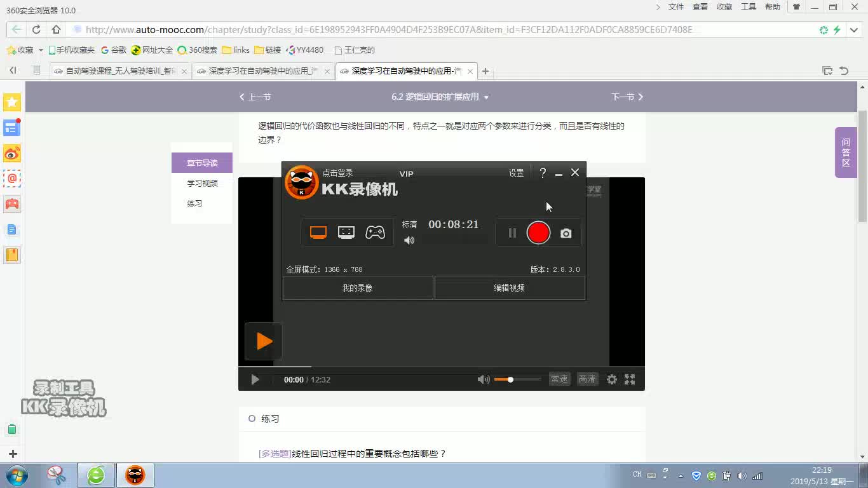Screen dimensions: 868x488
Task: Open the 工具 browser menu
Action: pyautogui.click(x=749, y=7)
